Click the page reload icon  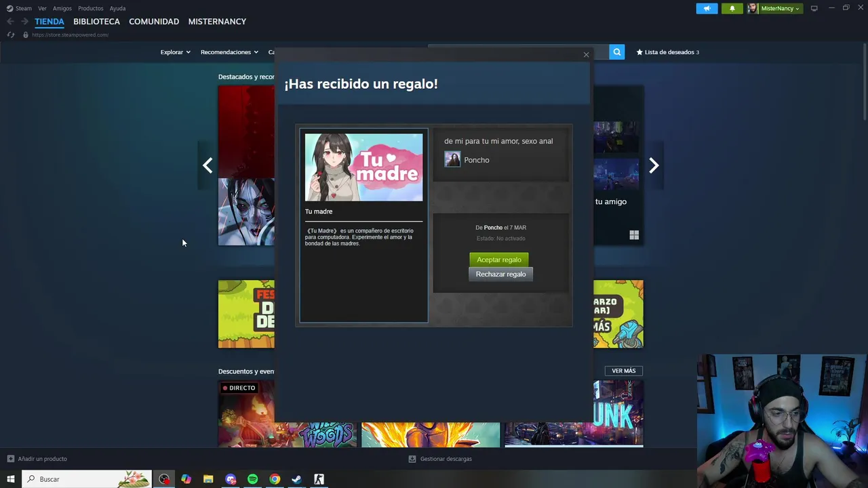point(10,35)
